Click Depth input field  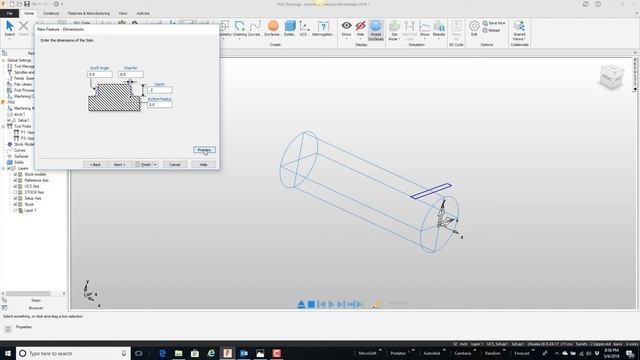coord(160,90)
